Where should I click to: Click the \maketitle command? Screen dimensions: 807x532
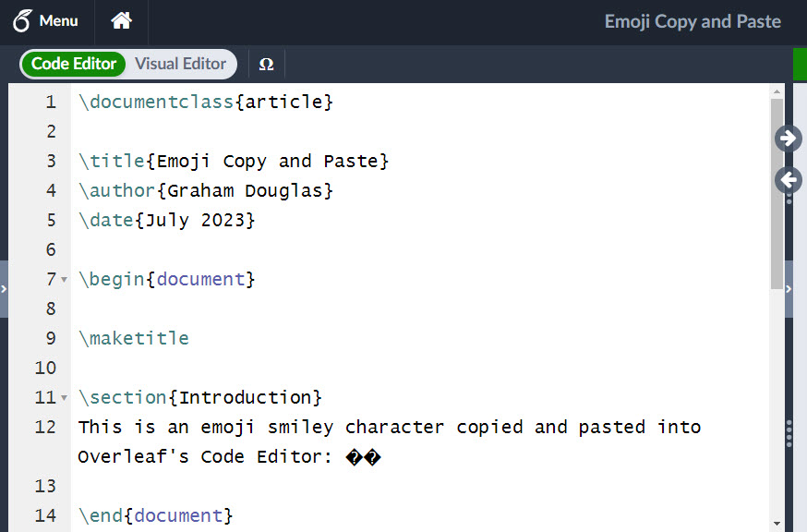134,338
